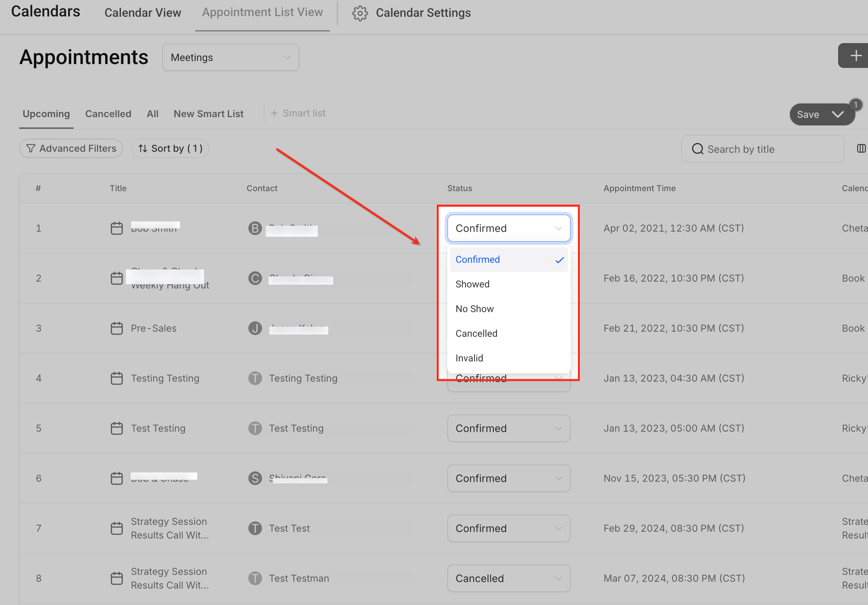Image resolution: width=868 pixels, height=605 pixels.
Task: Open Cancelled status dropdown in row eight
Action: pyautogui.click(x=508, y=578)
